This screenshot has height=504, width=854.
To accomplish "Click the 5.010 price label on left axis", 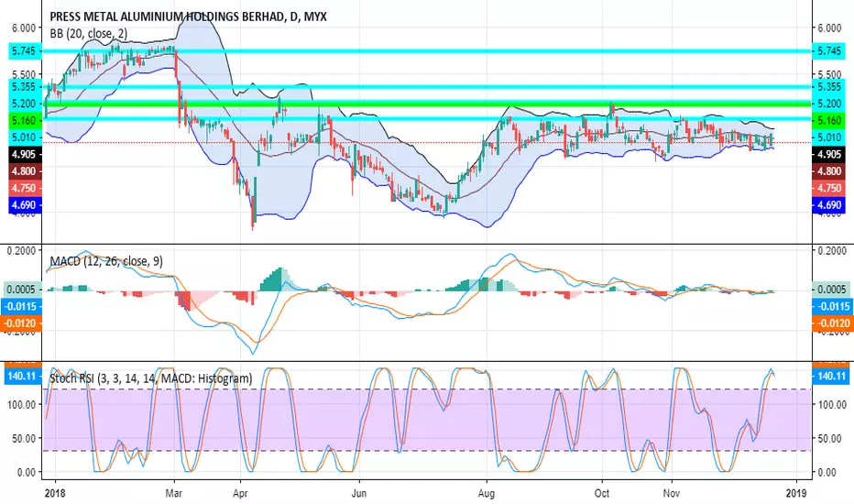I will tap(24, 137).
